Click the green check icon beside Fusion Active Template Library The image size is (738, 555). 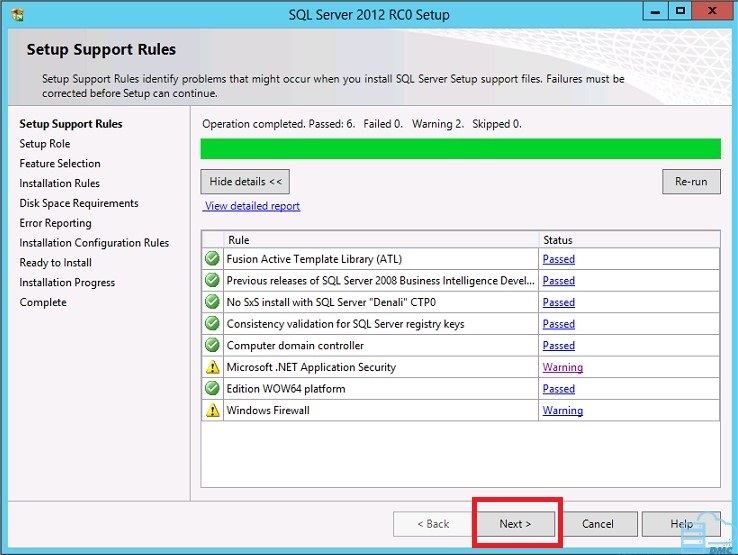(212, 258)
